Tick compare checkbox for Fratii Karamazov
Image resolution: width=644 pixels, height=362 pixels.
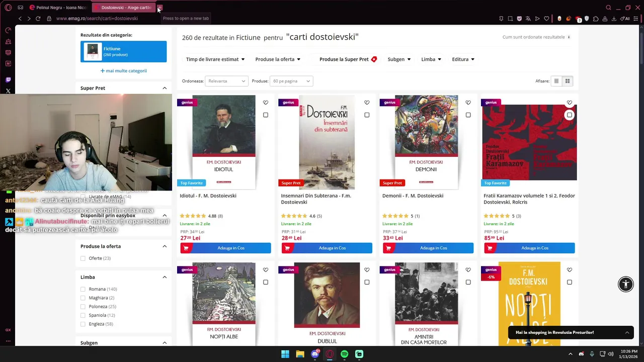pyautogui.click(x=570, y=115)
